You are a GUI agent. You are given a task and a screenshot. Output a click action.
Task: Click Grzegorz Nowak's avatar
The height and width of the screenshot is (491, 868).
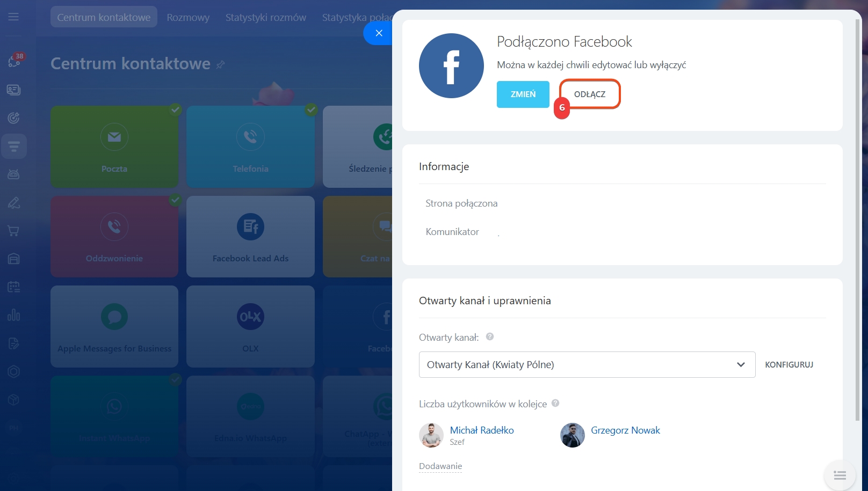[573, 435]
